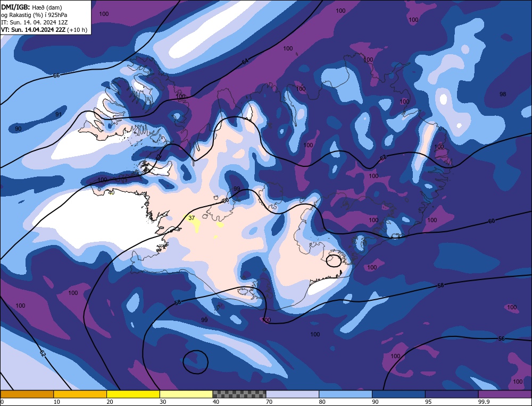Click the humidity value '91' on the map
The height and width of the screenshot is (406, 532).
(x=59, y=115)
